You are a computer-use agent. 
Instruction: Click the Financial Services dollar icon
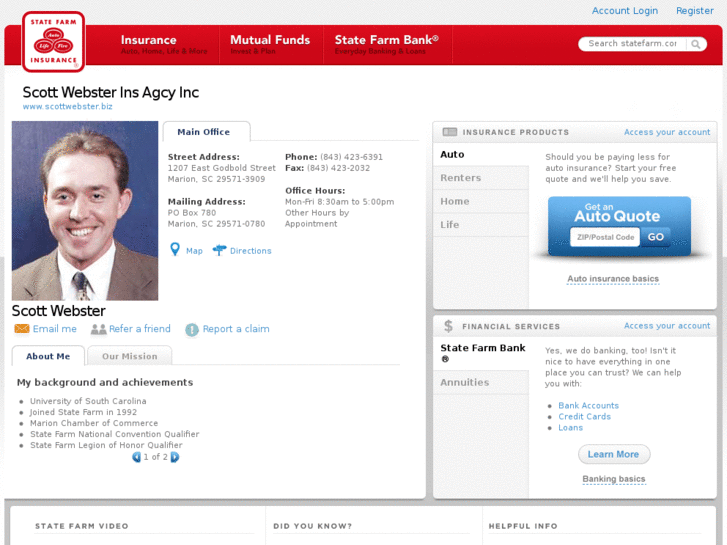448,326
